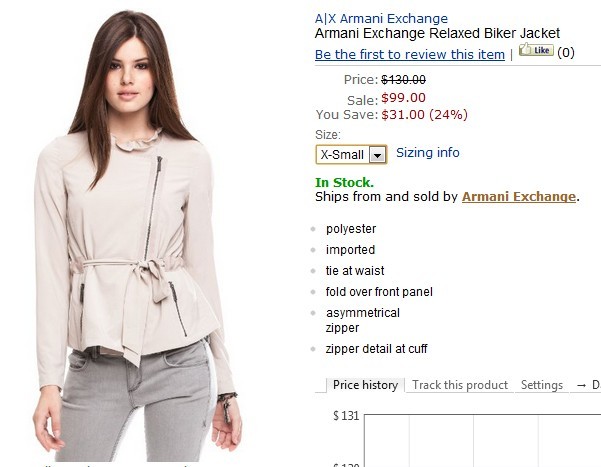Open the Sizing info link
This screenshot has height=467, width=601.
[x=428, y=153]
